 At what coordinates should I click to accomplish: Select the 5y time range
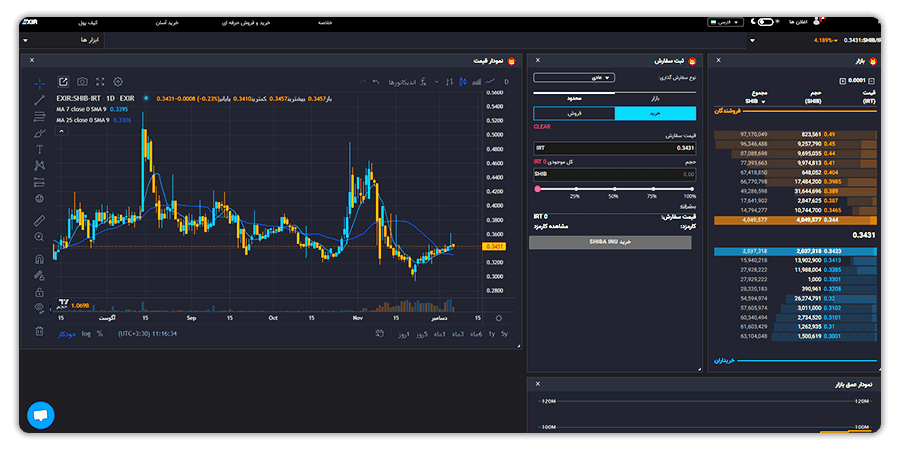pyautogui.click(x=504, y=333)
